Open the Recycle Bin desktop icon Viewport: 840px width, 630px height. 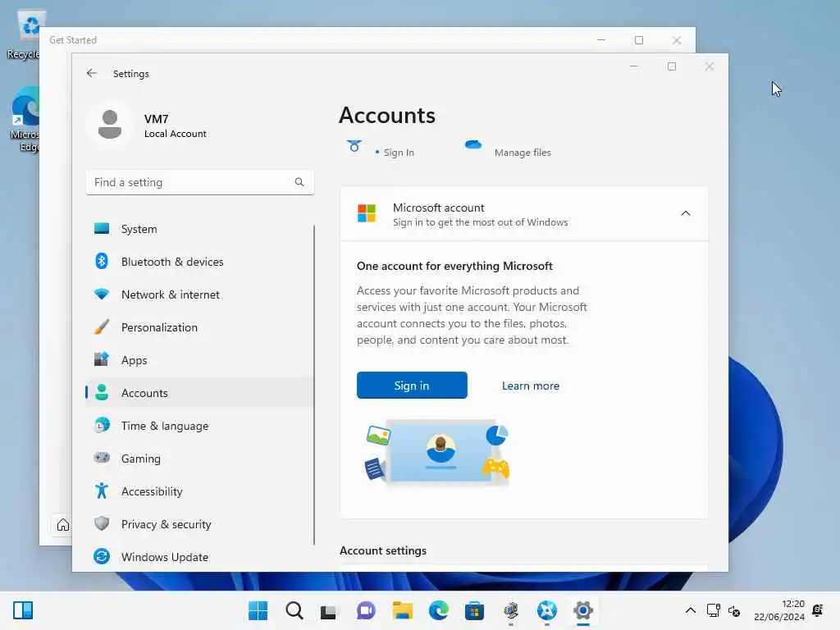[24, 34]
